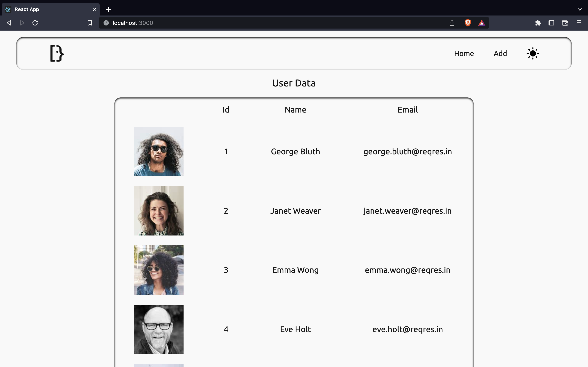Open Brave Shields for this site
Screen dimensions: 588x367
coord(468,23)
